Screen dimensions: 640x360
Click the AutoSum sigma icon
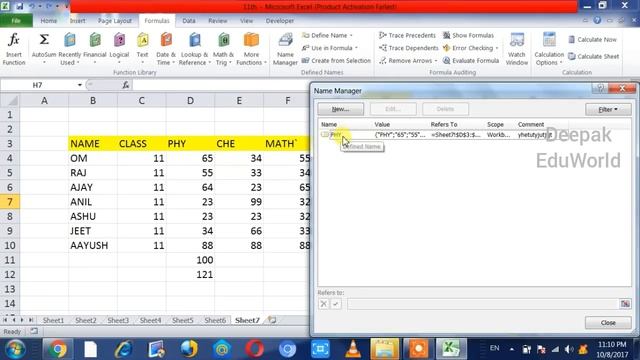44,40
